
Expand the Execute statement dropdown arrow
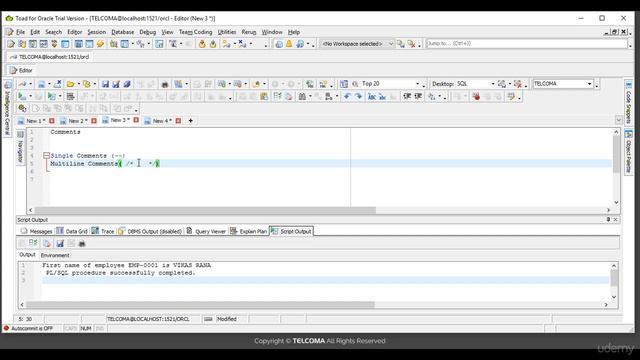pyautogui.click(x=30, y=96)
